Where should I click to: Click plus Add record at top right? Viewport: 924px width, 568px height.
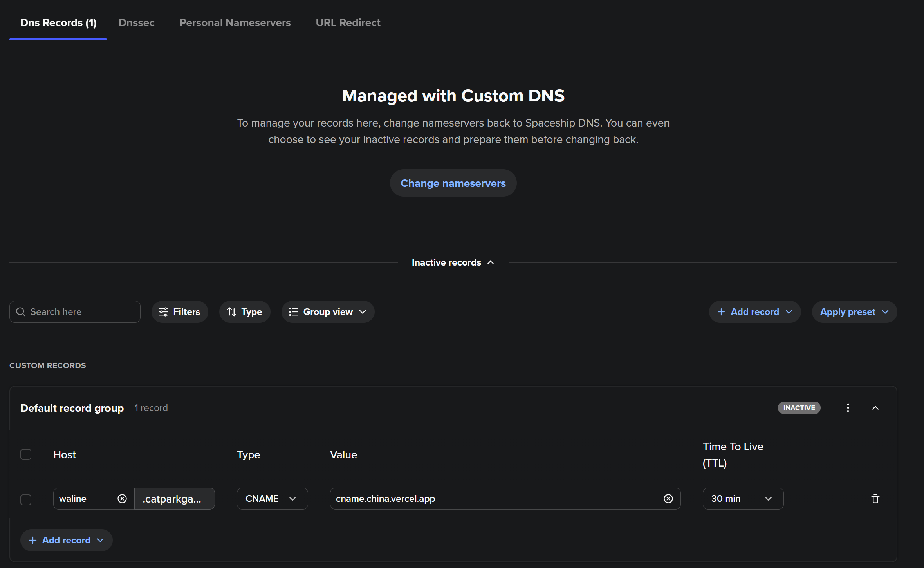coord(754,312)
